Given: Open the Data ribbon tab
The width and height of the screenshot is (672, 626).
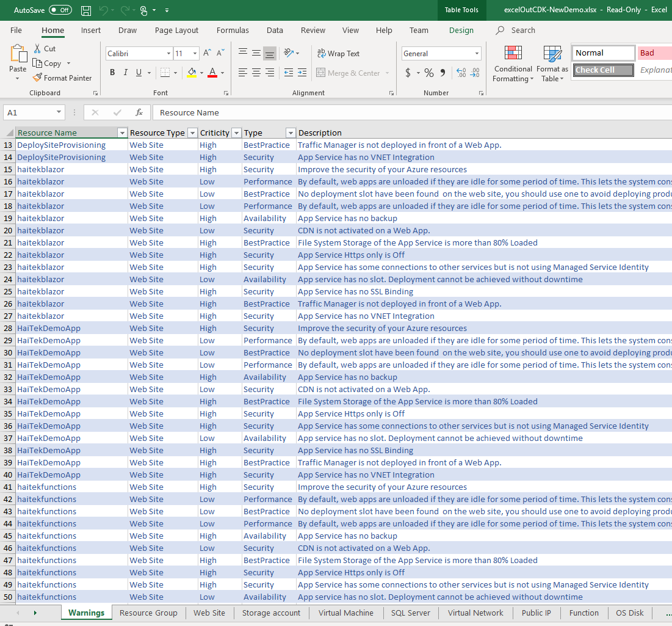Looking at the screenshot, I should pos(275,31).
